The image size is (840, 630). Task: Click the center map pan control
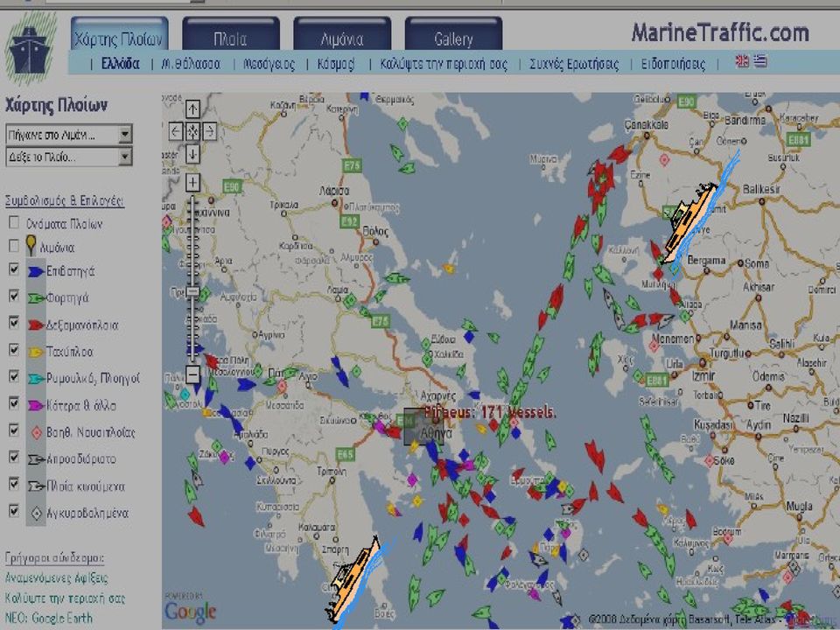coord(192,131)
